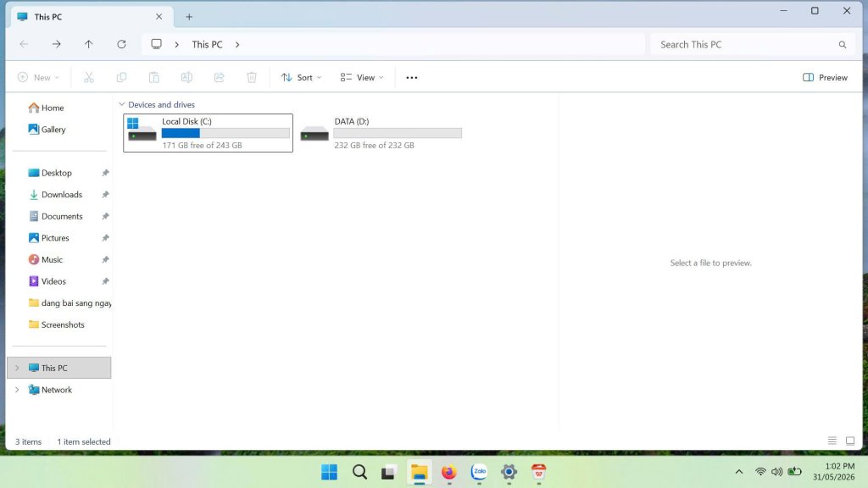
Task: Click the Cut scissors icon in toolbar
Action: point(88,77)
